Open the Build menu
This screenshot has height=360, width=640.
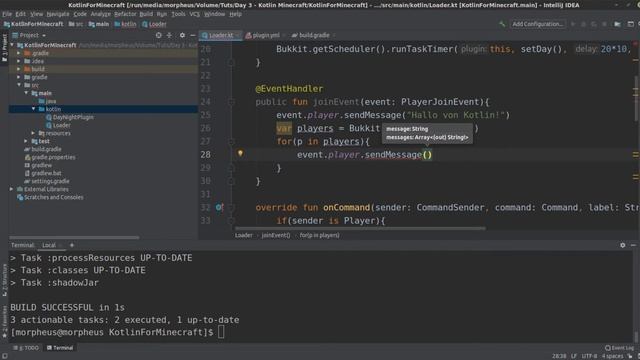point(146,14)
